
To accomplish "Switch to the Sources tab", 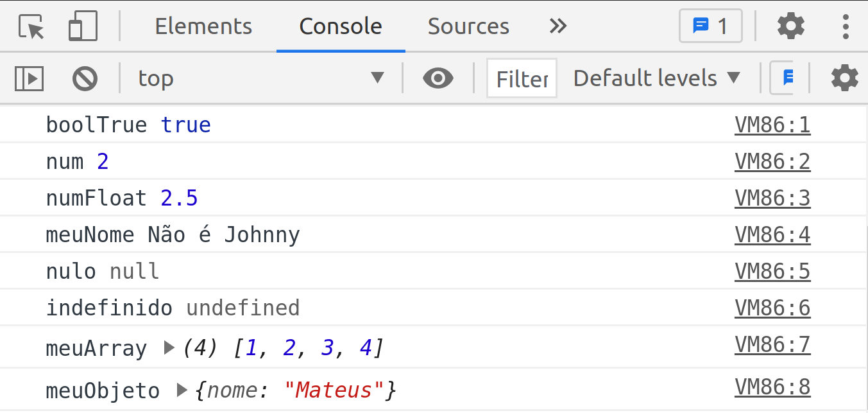I will [x=468, y=26].
